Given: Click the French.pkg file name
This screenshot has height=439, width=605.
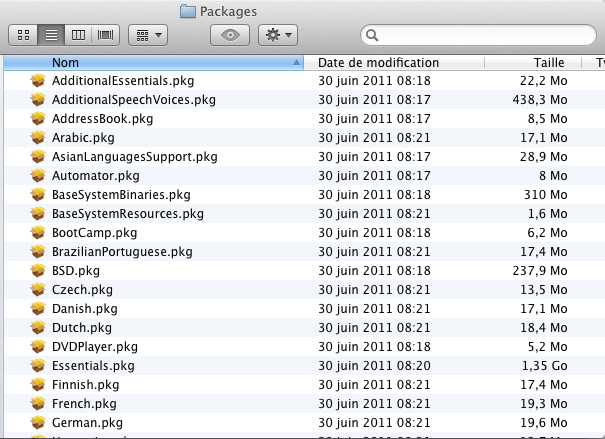Looking at the screenshot, I should [x=84, y=404].
